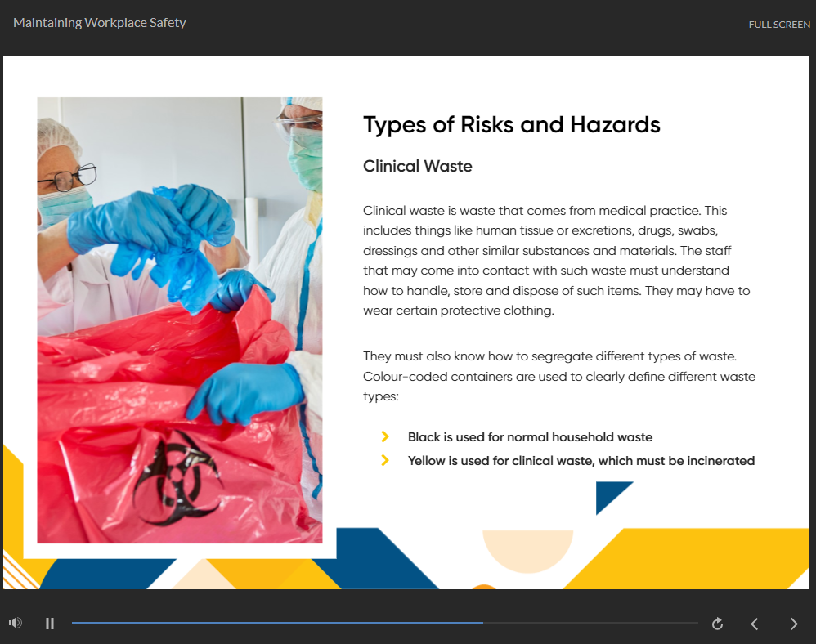Advance to the next slide arrow

coord(794,624)
